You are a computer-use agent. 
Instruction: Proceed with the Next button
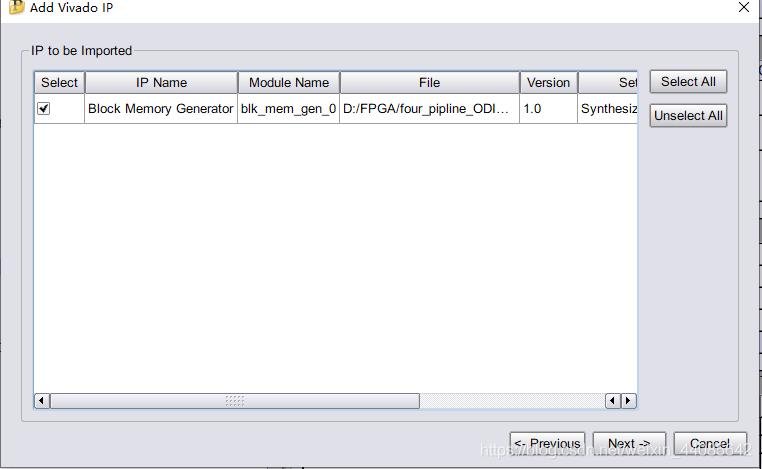coord(629,443)
